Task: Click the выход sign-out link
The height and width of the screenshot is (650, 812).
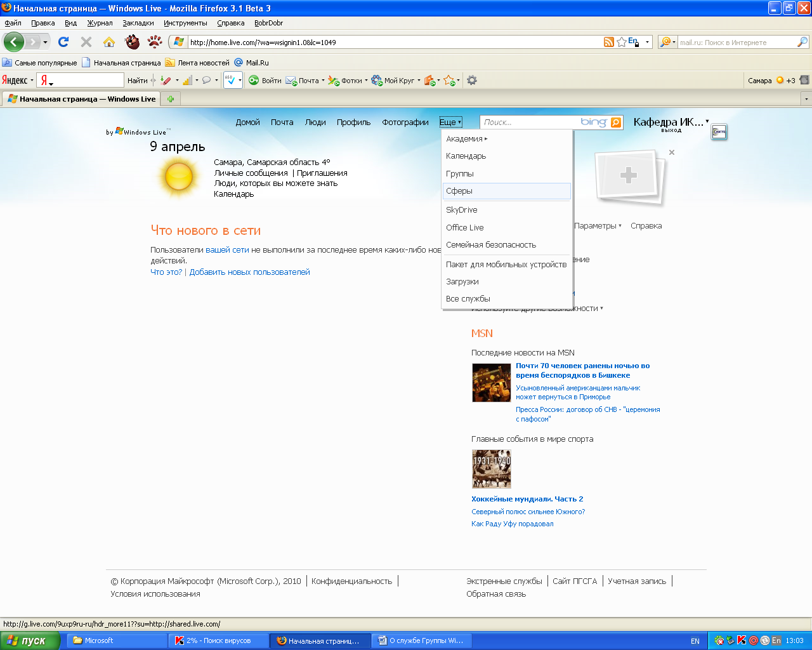Action: coord(671,130)
